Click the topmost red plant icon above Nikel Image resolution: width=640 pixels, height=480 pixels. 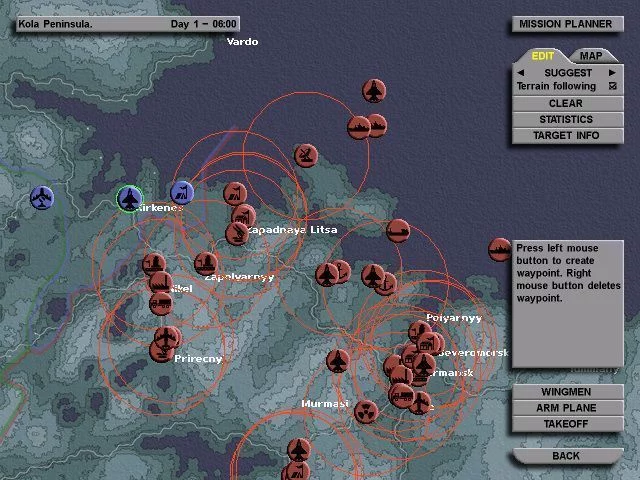click(154, 264)
